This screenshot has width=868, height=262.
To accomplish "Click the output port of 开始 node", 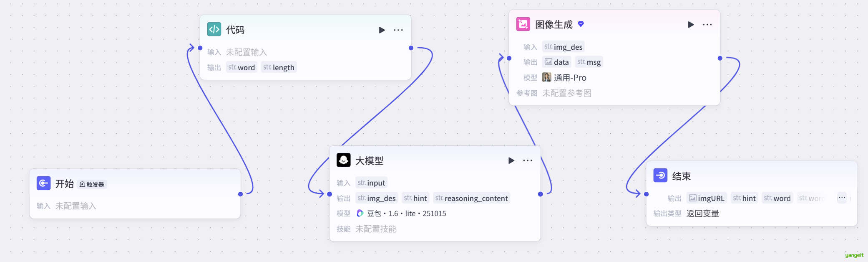I will pos(240,194).
